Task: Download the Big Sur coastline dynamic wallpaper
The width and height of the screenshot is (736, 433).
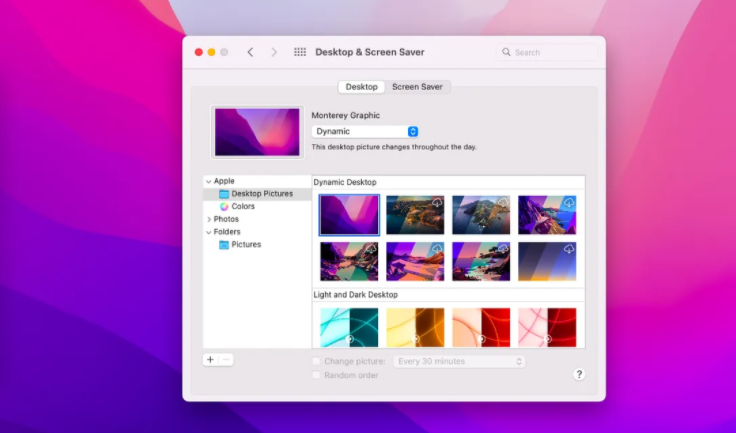Action: [x=437, y=202]
